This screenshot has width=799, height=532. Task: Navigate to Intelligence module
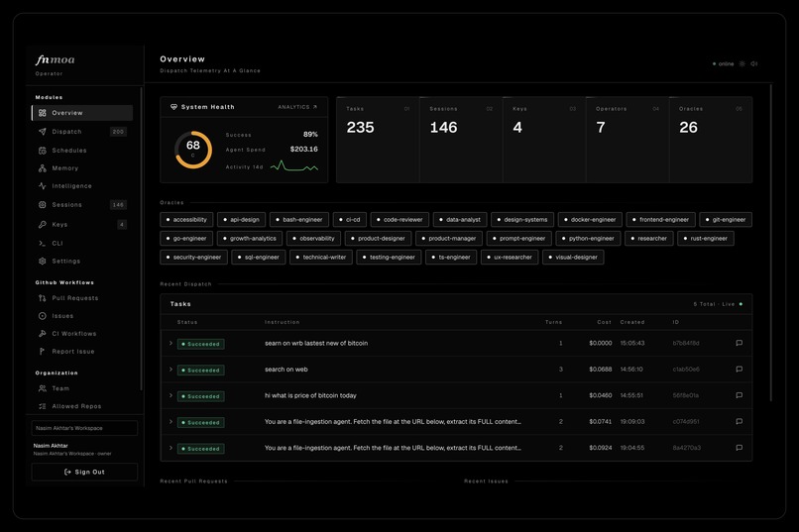coord(81,186)
